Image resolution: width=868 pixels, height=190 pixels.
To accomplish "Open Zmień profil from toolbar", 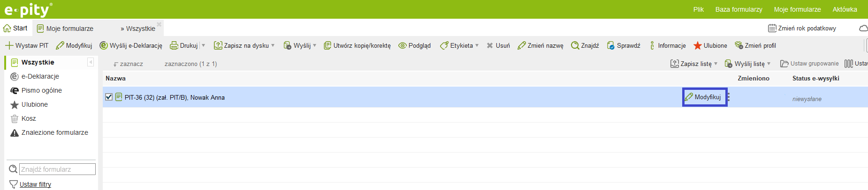I will pos(739,45).
